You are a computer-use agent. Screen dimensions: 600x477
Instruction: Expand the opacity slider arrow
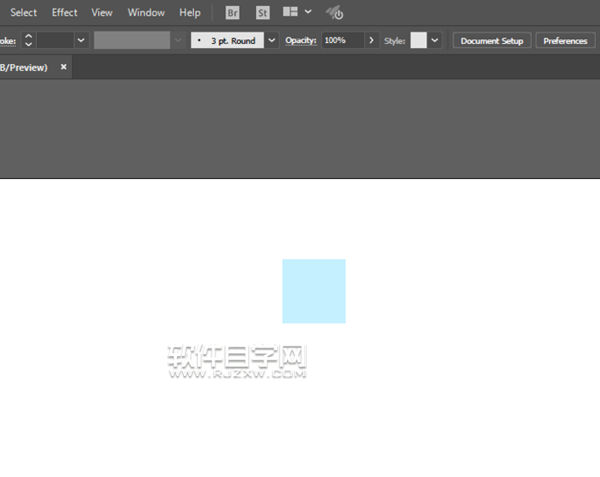(x=372, y=41)
